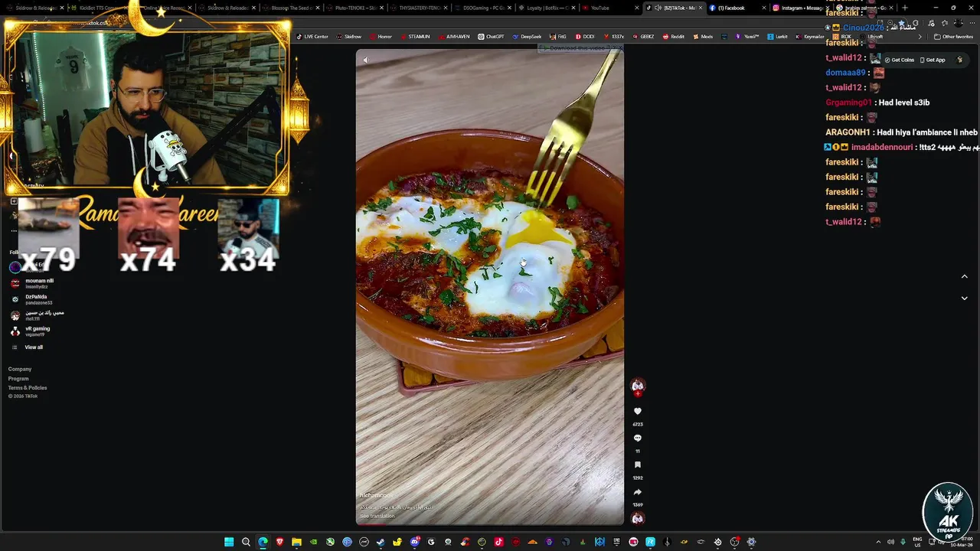Open the Mods bookmark folder

[703, 37]
